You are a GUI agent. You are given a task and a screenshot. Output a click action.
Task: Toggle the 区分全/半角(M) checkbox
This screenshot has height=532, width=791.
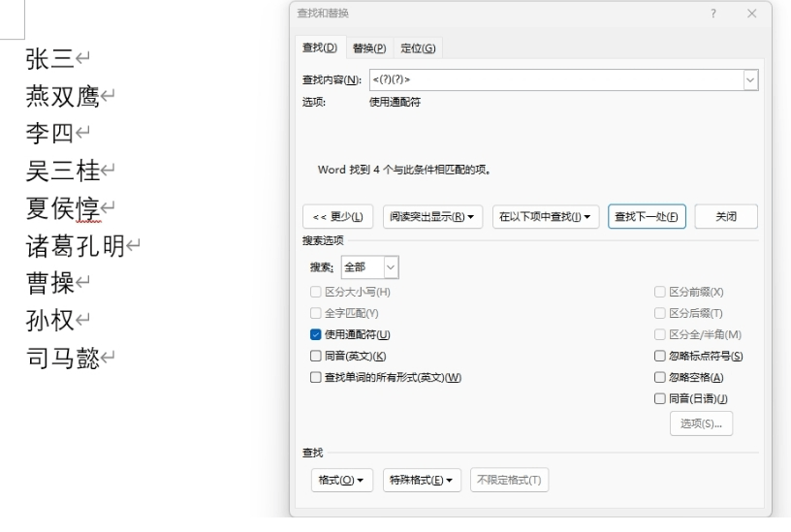[x=660, y=334]
